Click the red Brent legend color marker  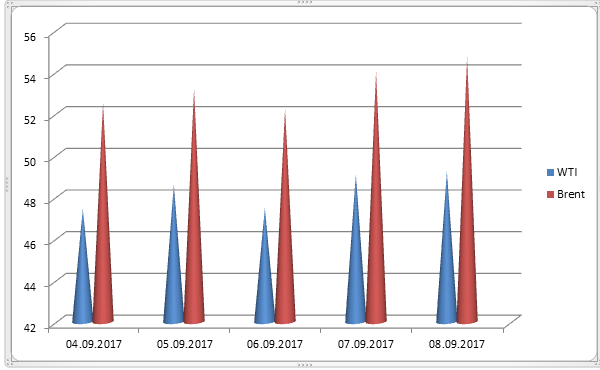[x=551, y=194]
